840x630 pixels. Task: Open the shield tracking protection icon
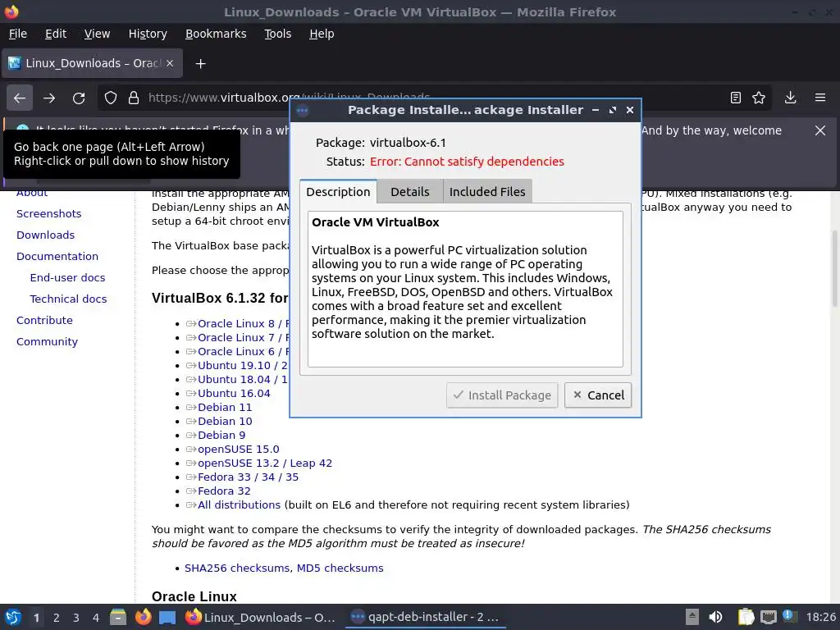111,98
